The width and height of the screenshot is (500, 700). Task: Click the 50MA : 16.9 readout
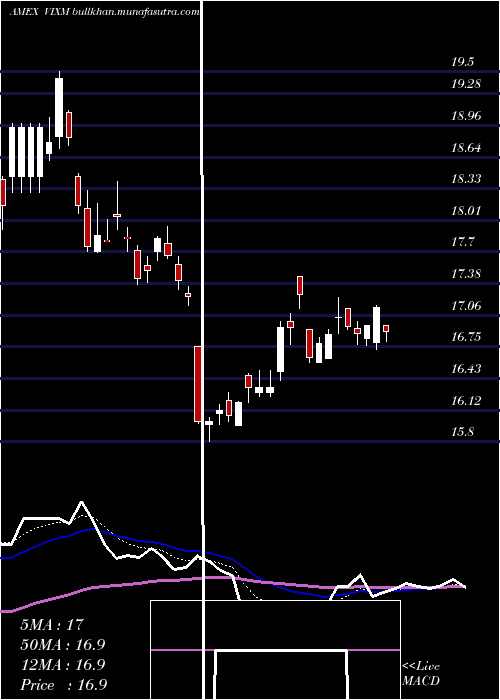tap(62, 644)
